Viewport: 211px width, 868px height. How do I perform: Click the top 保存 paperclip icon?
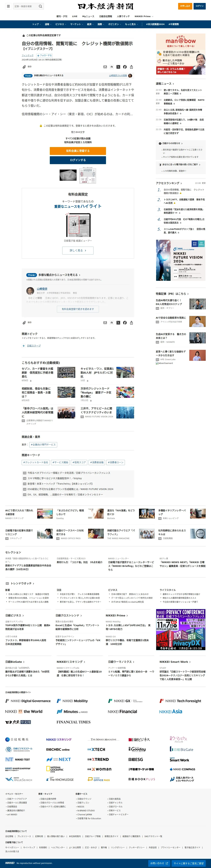click(24, 67)
